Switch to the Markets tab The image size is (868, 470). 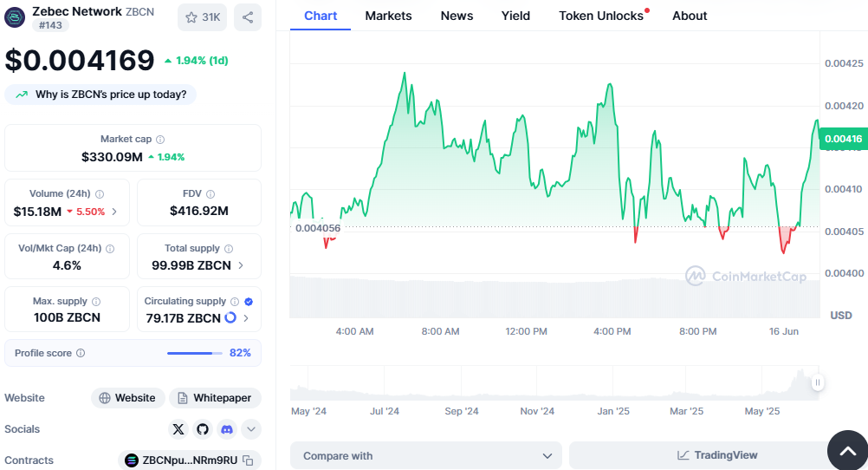pos(388,16)
